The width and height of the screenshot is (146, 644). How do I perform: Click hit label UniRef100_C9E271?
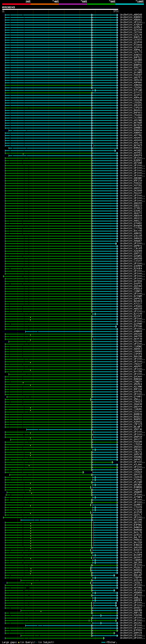[x=131, y=452]
